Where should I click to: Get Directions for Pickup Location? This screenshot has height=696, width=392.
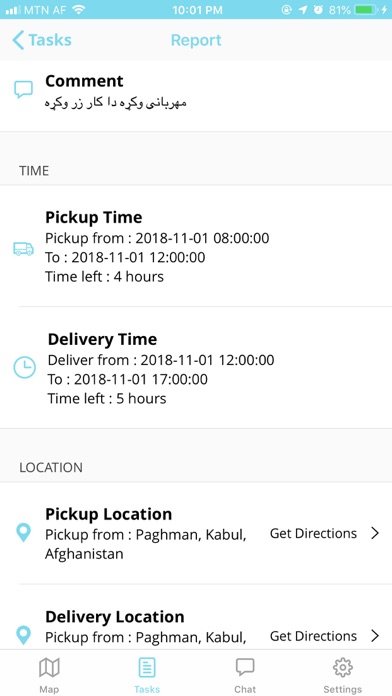[313, 533]
